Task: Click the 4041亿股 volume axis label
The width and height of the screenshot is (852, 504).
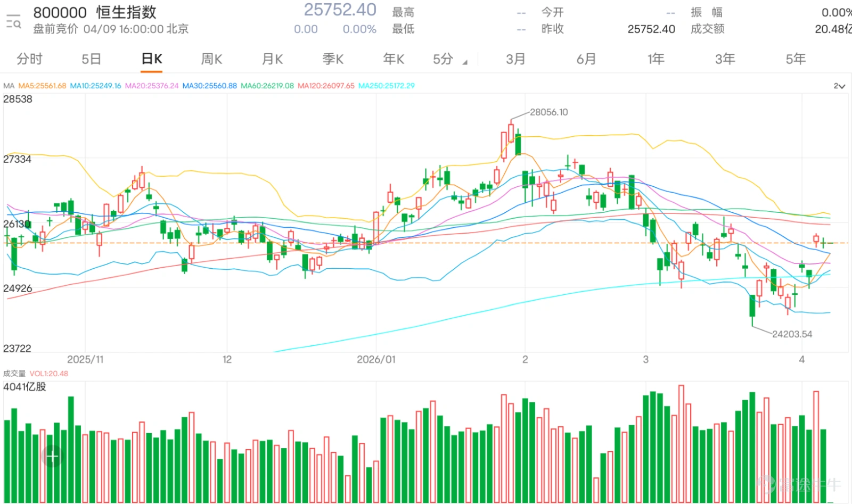Action: pos(24,387)
